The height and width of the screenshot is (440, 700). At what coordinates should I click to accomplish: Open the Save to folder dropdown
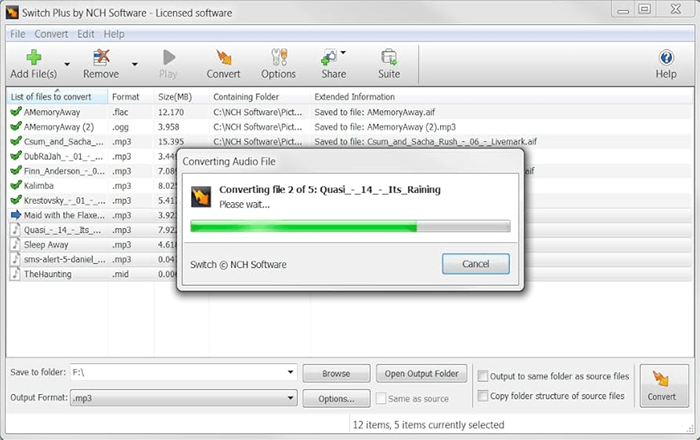point(290,372)
